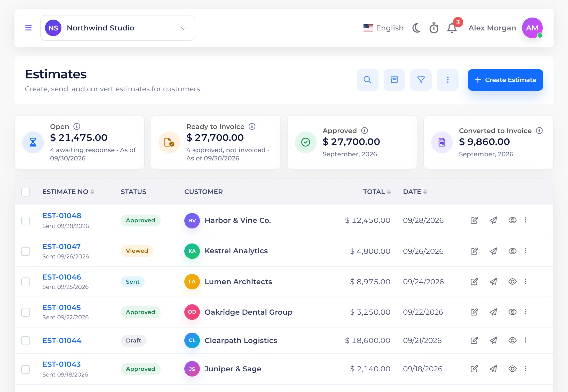The height and width of the screenshot is (392, 568).
Task: Show info for Converted to Invoice card
Action: click(x=539, y=130)
